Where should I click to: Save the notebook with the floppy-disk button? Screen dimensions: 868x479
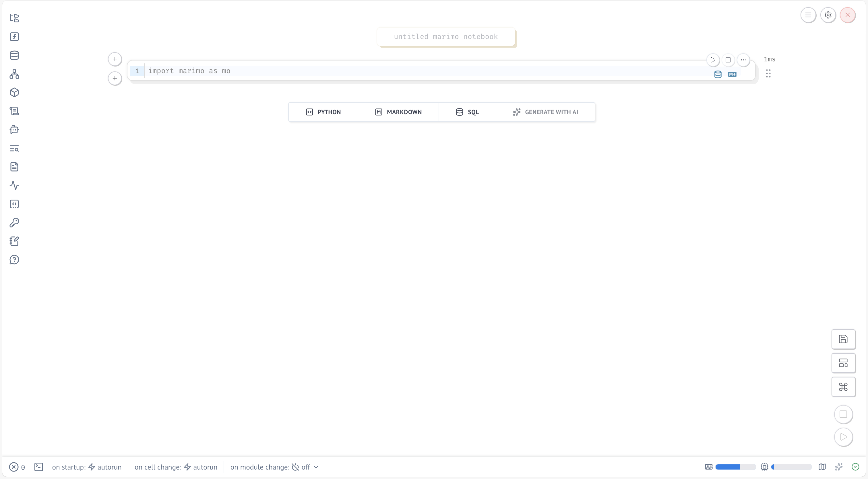(x=843, y=339)
